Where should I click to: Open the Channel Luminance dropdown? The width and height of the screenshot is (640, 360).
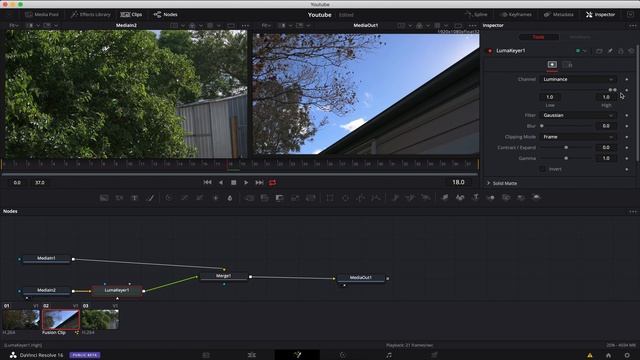point(578,79)
